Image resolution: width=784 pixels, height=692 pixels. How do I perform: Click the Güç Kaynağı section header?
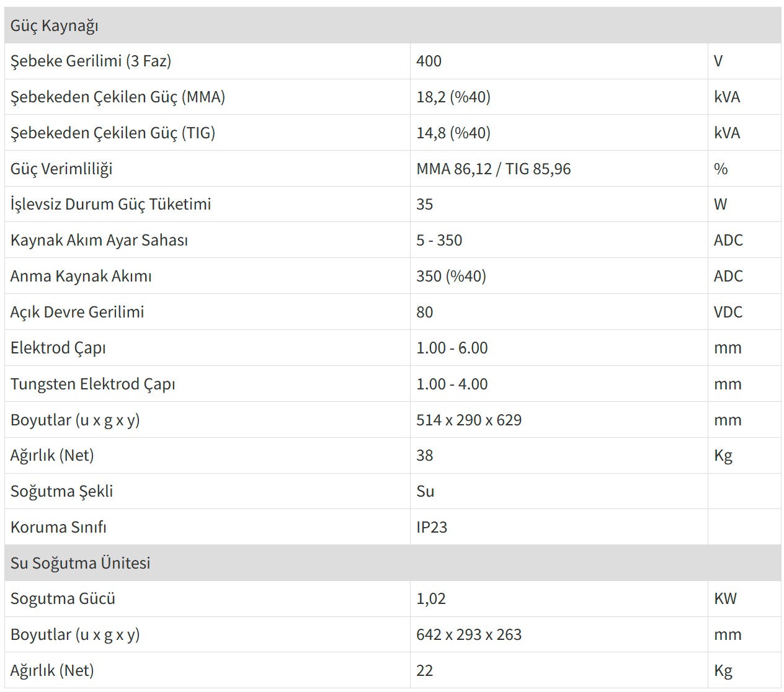[55, 25]
